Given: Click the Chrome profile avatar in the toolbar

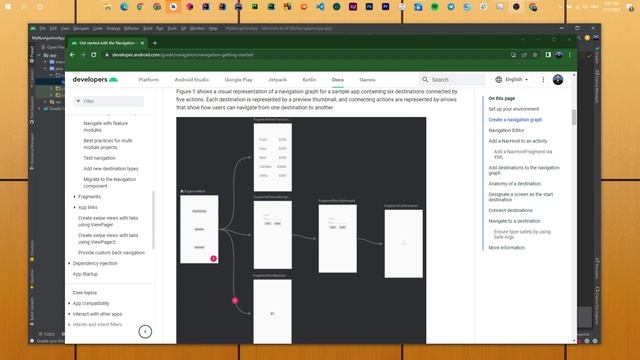Looking at the screenshot, I should [559, 55].
